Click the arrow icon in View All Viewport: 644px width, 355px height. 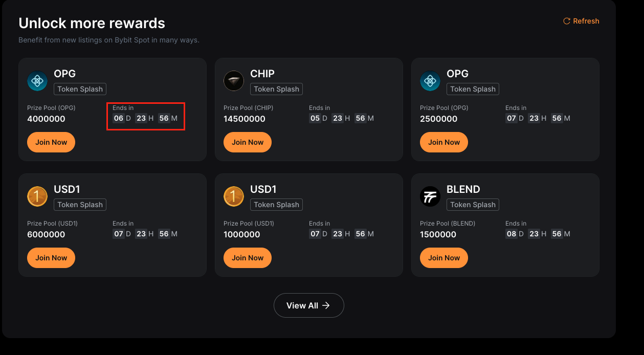coord(326,305)
